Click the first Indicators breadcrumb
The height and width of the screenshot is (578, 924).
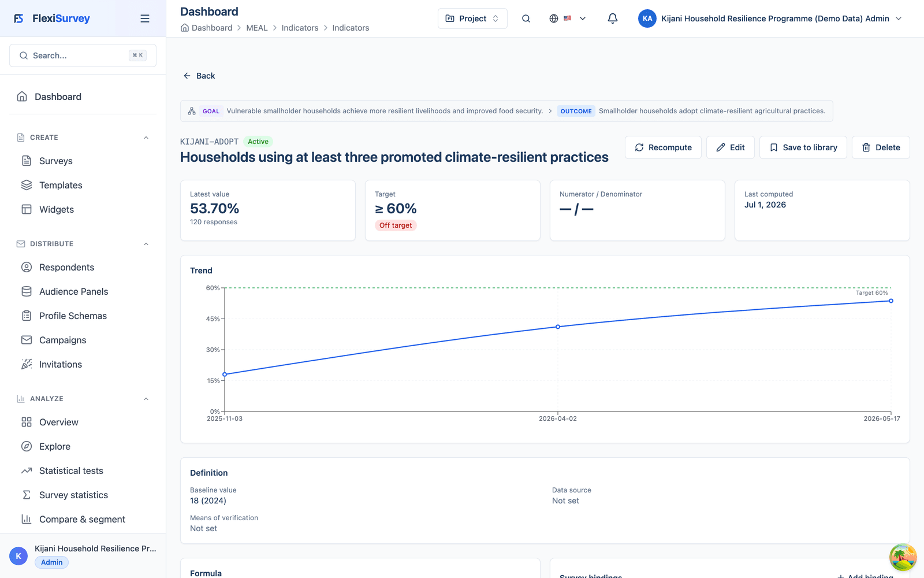300,28
